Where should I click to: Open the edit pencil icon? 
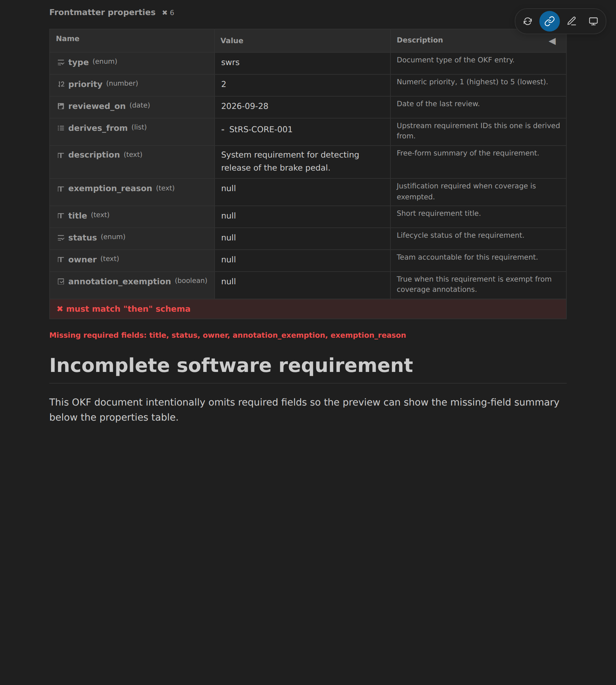pos(572,21)
